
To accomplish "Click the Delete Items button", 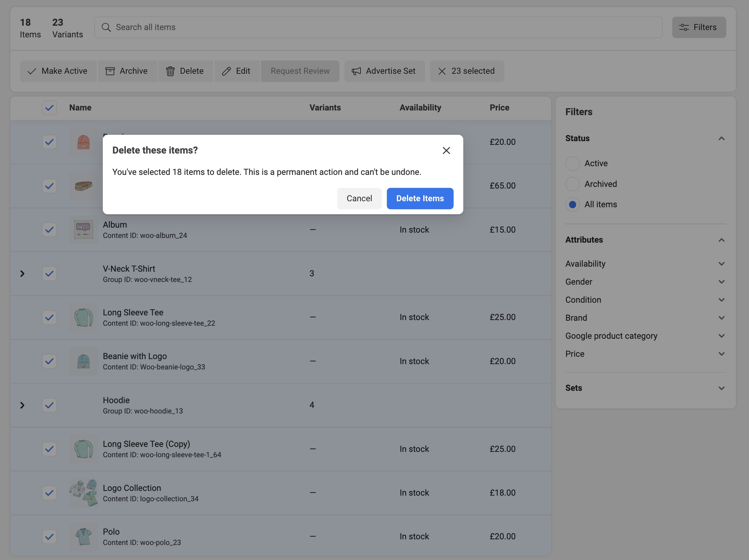I will coord(420,199).
